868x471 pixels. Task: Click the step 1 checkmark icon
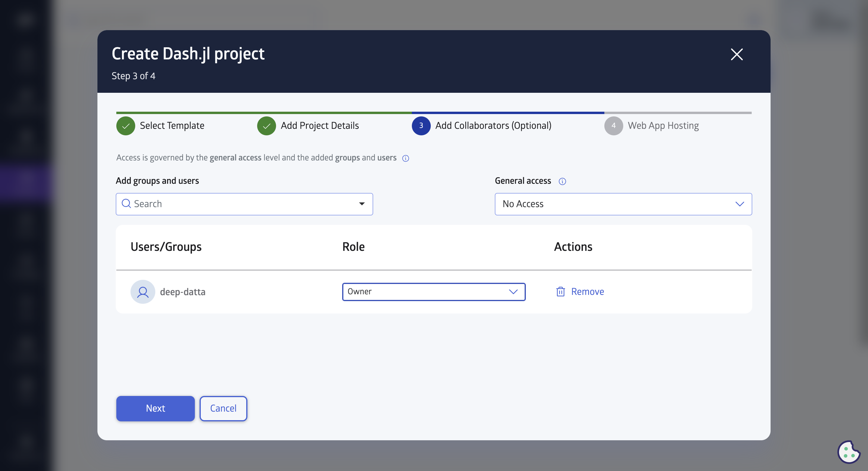[x=126, y=125]
